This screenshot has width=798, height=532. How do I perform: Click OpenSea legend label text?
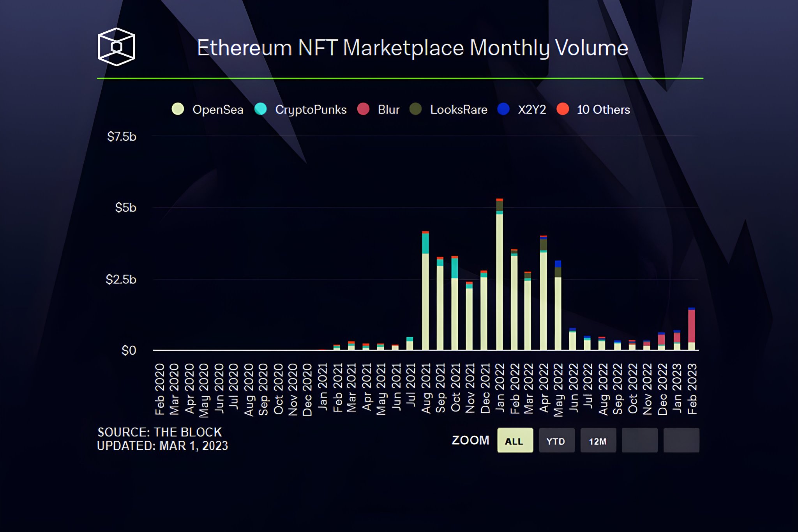(x=218, y=110)
